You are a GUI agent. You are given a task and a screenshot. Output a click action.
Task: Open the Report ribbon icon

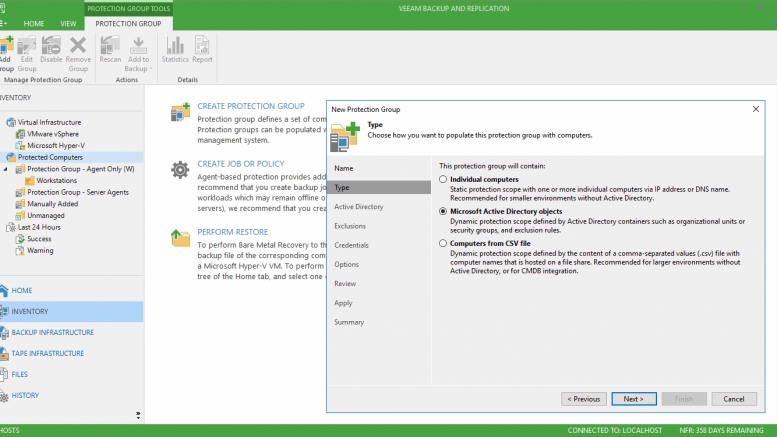coord(202,45)
